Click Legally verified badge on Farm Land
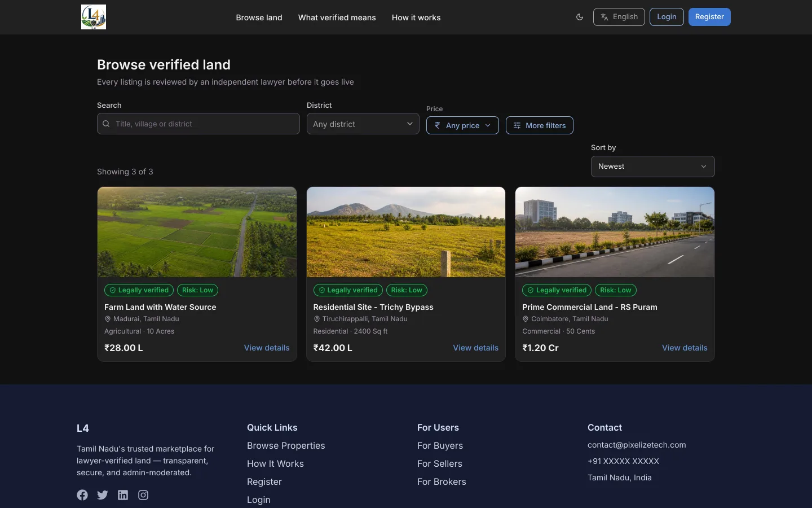Viewport: 812px width, 508px height. pos(139,290)
